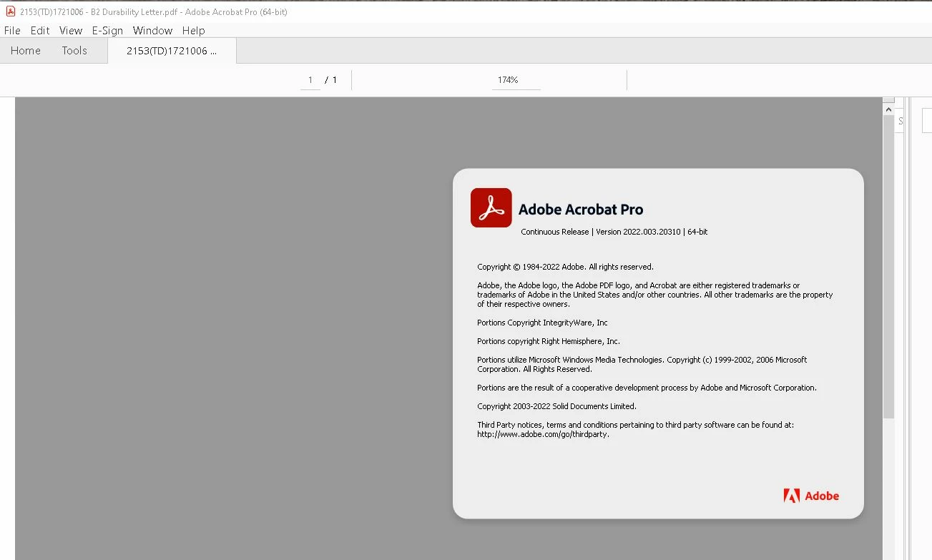Click 'Copyright 2003-2022 Solid Documents Limited.' line
Image resolution: width=932 pixels, height=560 pixels.
pyautogui.click(x=556, y=406)
